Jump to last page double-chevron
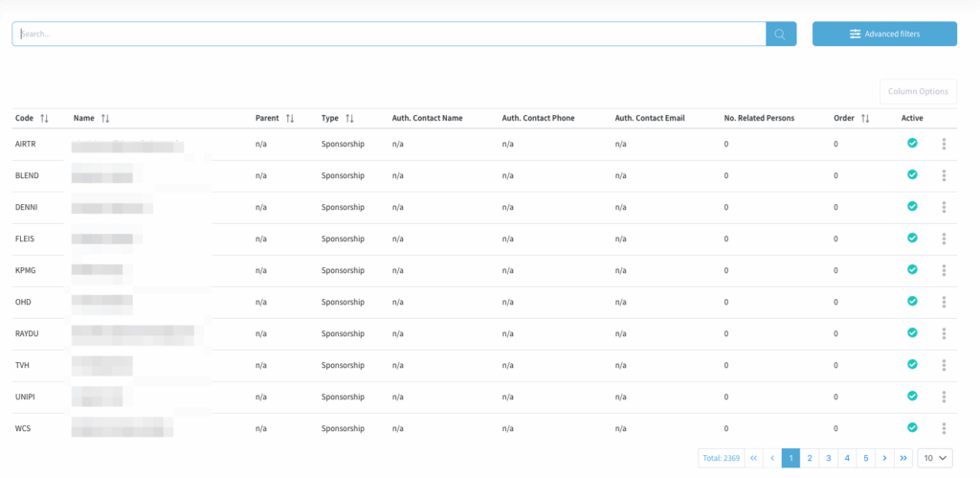This screenshot has width=980, height=478. tap(903, 458)
